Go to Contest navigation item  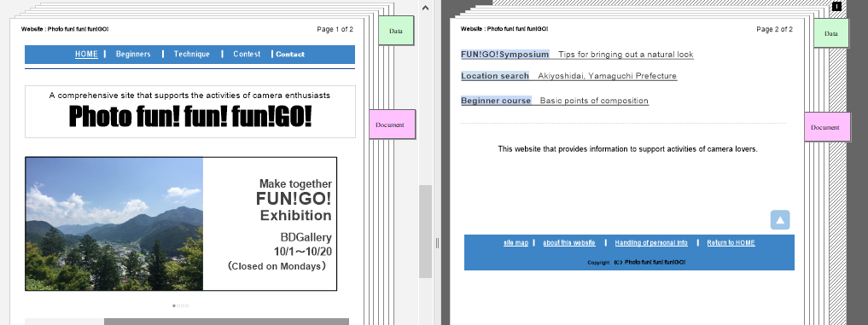pos(247,55)
